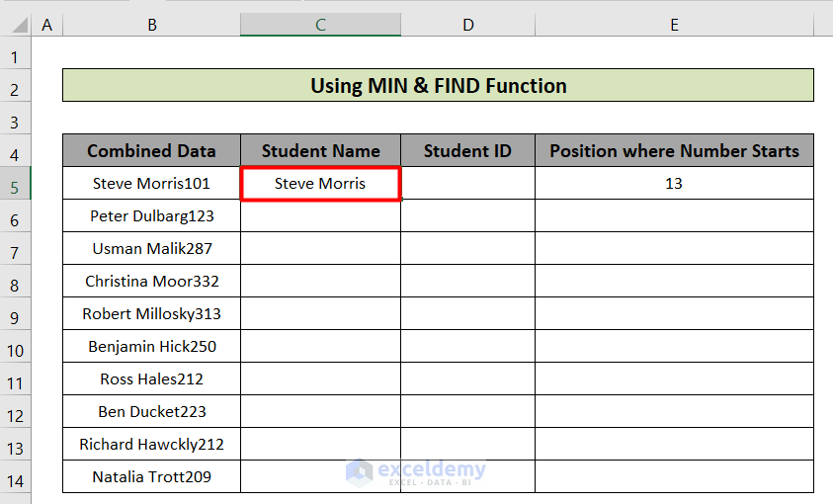
Task: Select column C header
Action: pos(320,25)
